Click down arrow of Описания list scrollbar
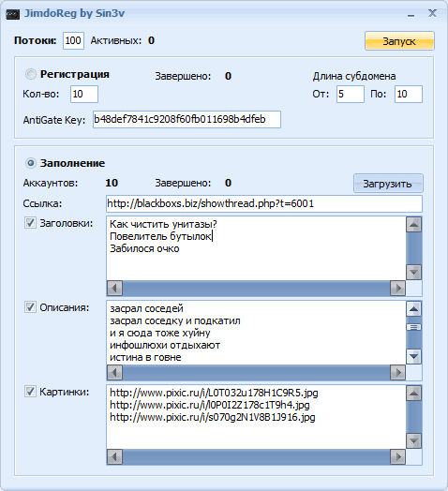The width and height of the screenshot is (448, 491). click(413, 356)
